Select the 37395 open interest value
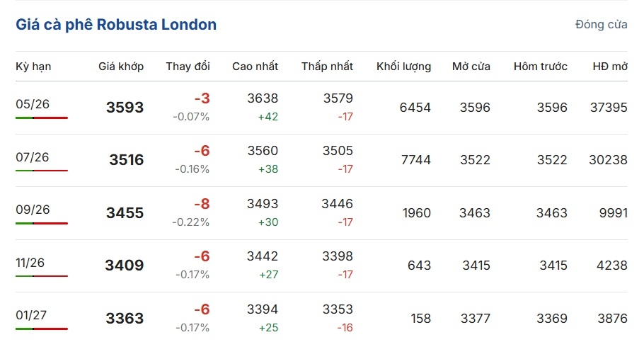The height and width of the screenshot is (342, 644). (609, 108)
